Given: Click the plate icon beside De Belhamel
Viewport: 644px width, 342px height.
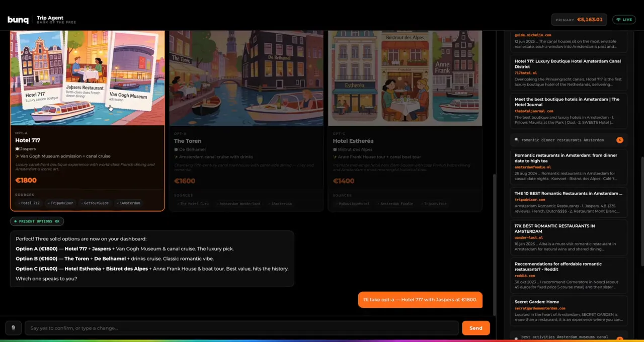Looking at the screenshot, I should point(177,149).
